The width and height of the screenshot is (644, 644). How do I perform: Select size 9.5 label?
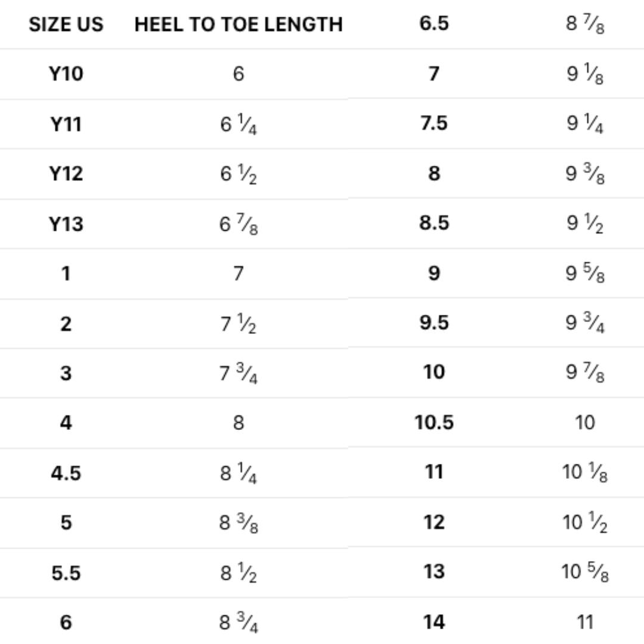coord(434,323)
